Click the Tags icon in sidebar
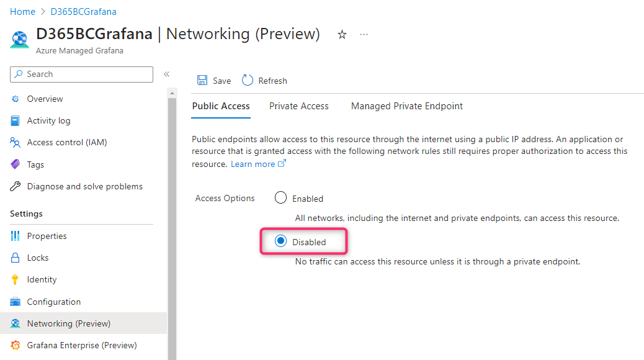The image size is (644, 360). pos(16,164)
